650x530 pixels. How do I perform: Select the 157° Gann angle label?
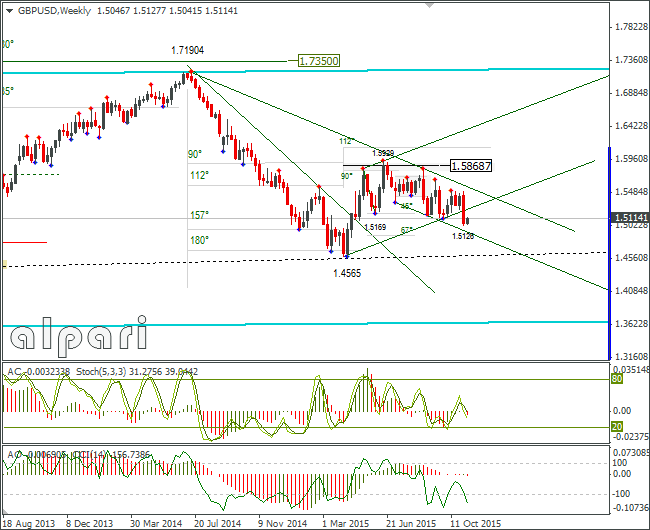199,215
